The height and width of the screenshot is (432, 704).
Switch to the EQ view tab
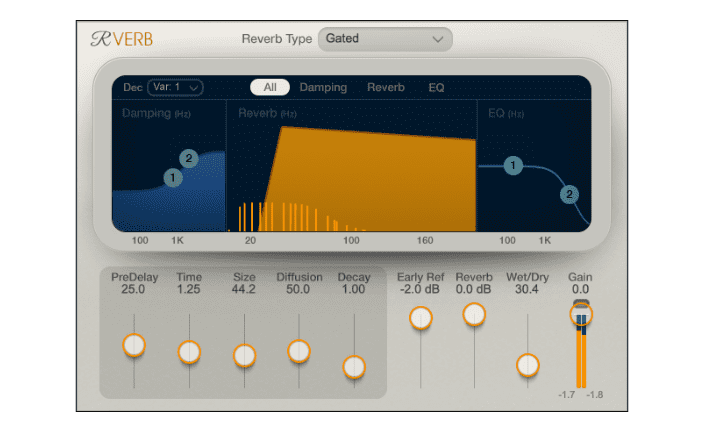pyautogui.click(x=436, y=87)
